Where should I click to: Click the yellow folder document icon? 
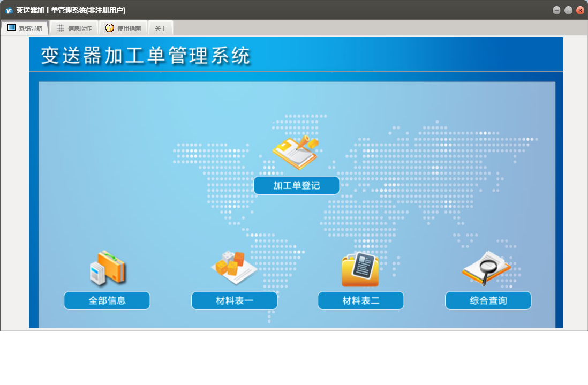pos(360,269)
